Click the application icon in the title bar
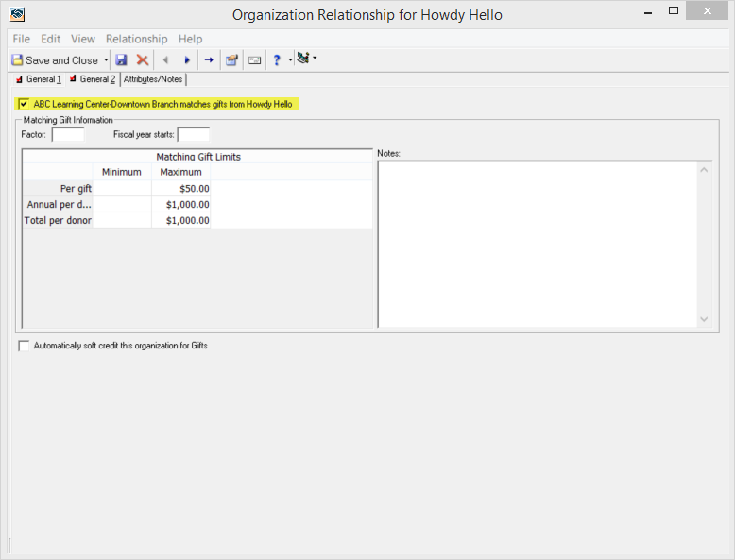This screenshot has width=735, height=560. (17, 14)
